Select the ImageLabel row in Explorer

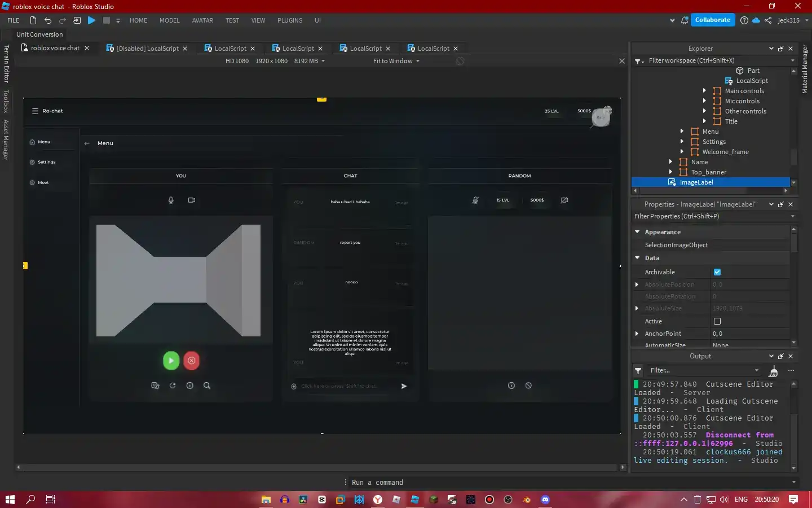point(710,182)
